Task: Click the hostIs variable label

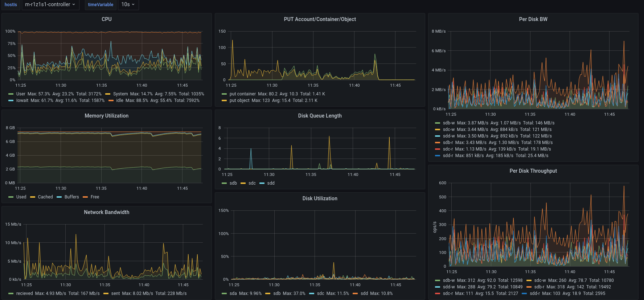Action: point(11,5)
